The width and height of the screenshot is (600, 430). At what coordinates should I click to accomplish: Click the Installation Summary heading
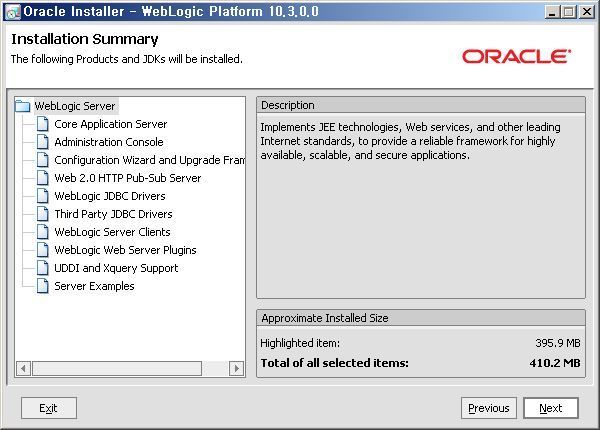point(85,39)
